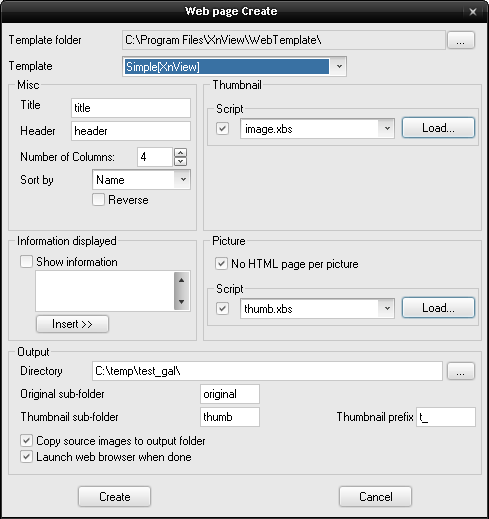This screenshot has width=489, height=519.
Task: Toggle the Thumbnail script checkbox
Action: (222, 128)
